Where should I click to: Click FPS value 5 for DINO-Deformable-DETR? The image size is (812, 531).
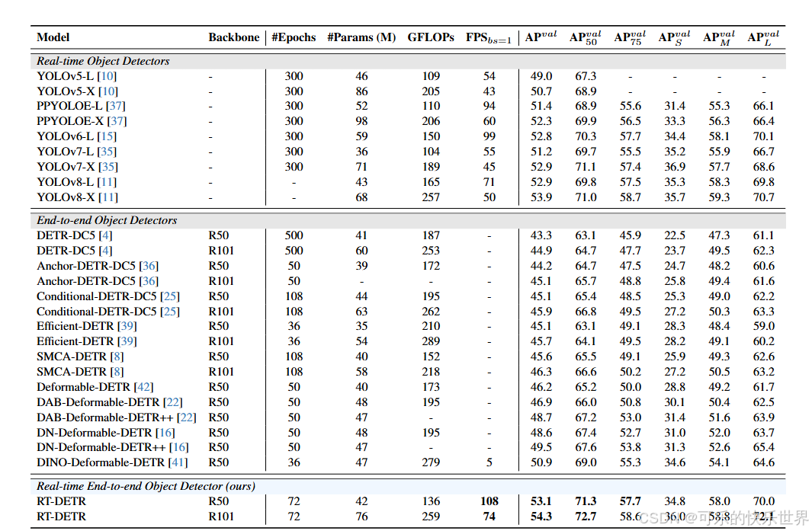(x=489, y=462)
